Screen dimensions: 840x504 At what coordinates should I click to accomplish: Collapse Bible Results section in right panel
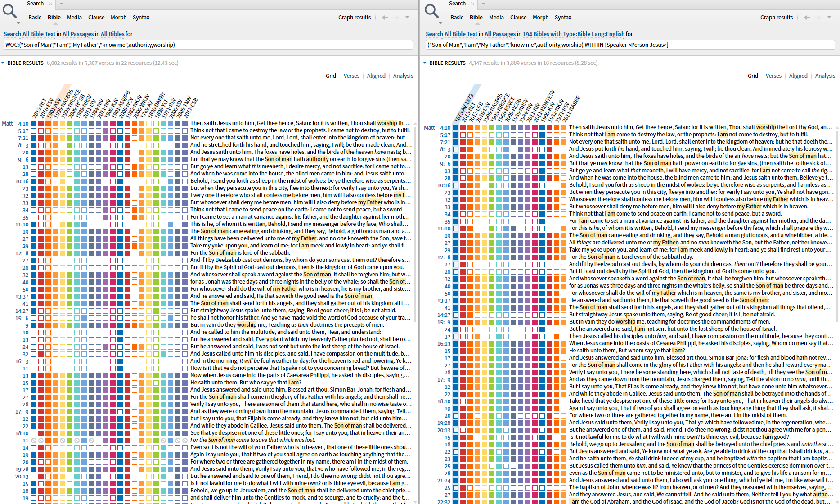tap(425, 63)
